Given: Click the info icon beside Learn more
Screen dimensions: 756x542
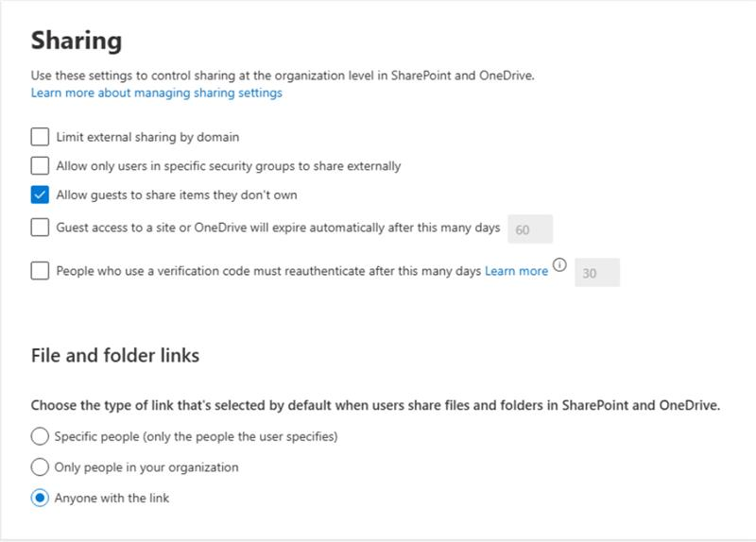Looking at the screenshot, I should 559,265.
